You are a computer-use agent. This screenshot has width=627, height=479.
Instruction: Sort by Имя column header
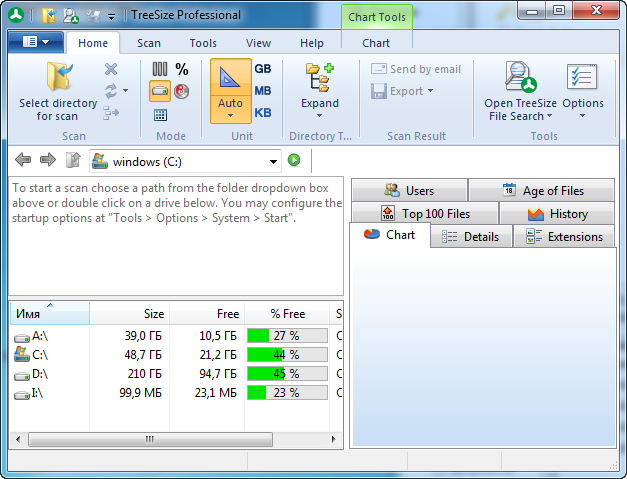(x=50, y=313)
